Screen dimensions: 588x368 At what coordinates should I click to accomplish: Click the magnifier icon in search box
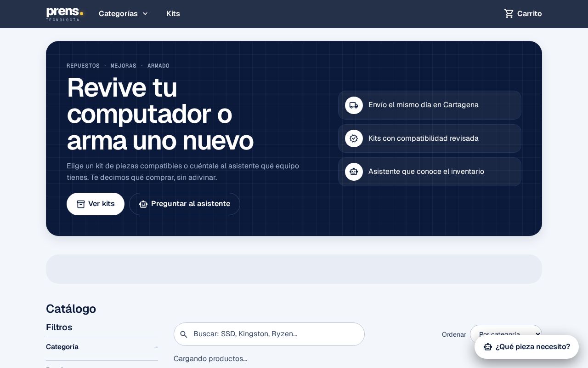184,334
